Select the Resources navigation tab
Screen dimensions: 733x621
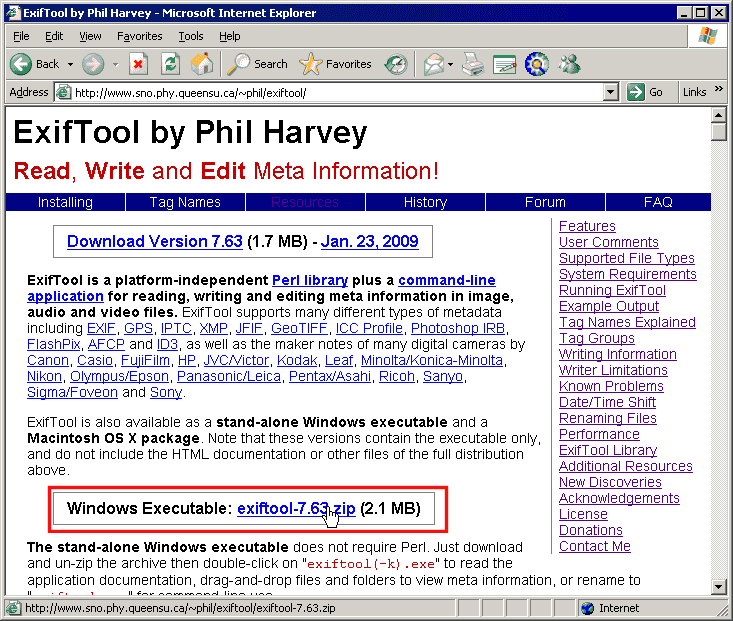[x=305, y=202]
